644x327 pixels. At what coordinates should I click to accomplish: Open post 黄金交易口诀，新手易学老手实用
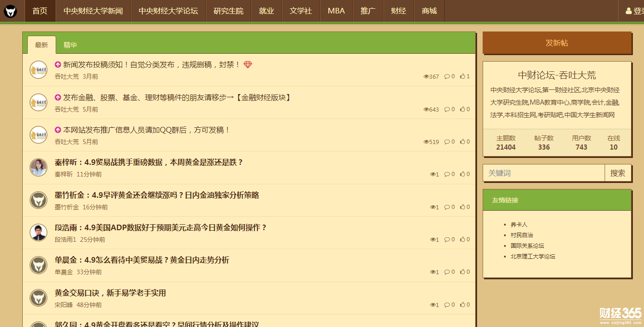(x=110, y=293)
